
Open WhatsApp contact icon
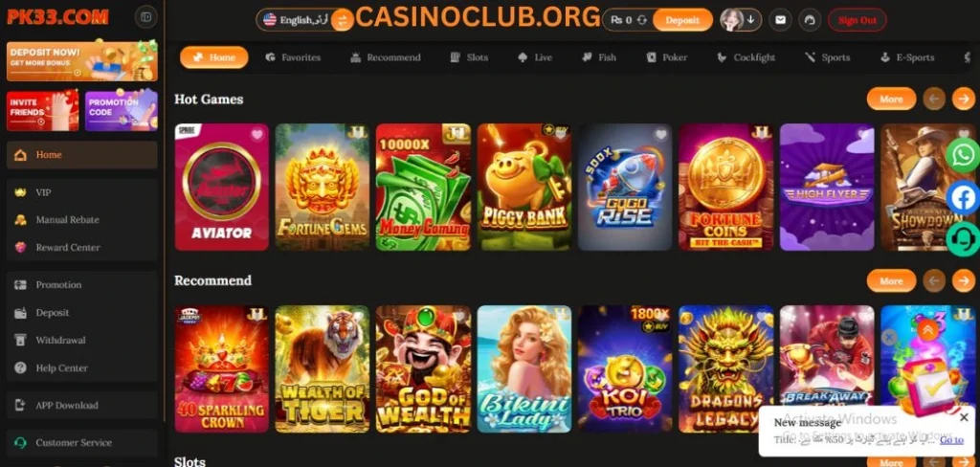[963, 154]
